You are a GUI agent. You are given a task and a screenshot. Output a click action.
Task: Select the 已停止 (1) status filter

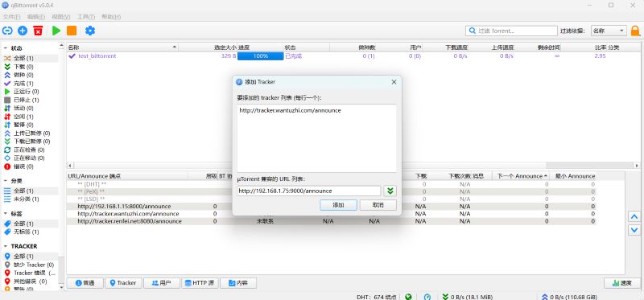[x=30, y=100]
